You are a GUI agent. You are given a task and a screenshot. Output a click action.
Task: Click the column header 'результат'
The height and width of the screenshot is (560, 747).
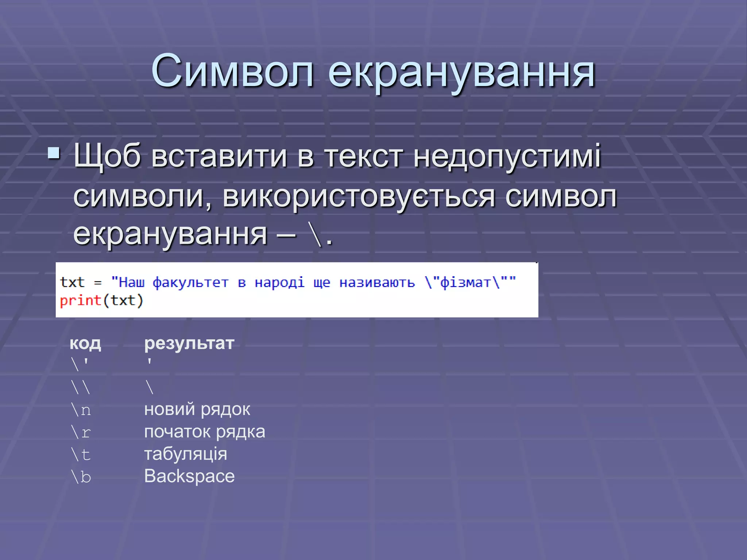pos(189,343)
